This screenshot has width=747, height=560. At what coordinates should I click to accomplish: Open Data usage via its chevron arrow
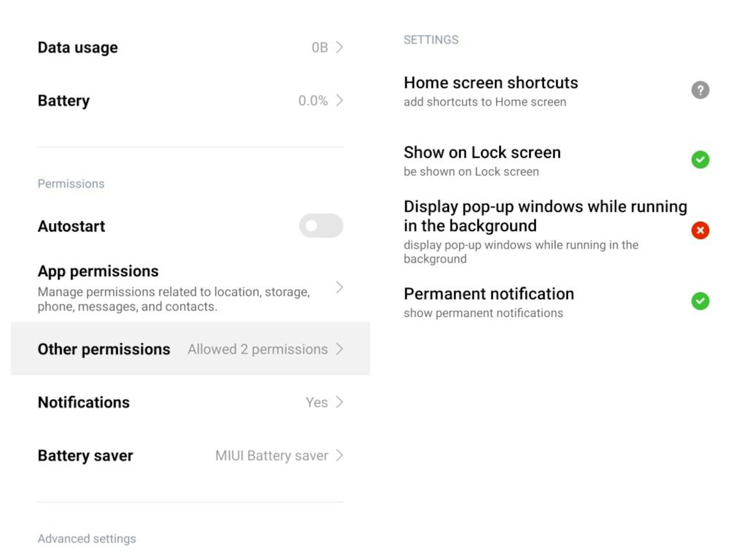coord(340,47)
